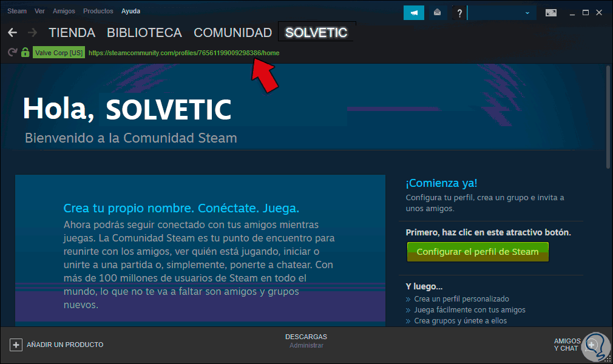Screen dimensions: 613x364
Task: Click Primero, haz clic en este atractivo botón
Action: click(489, 232)
